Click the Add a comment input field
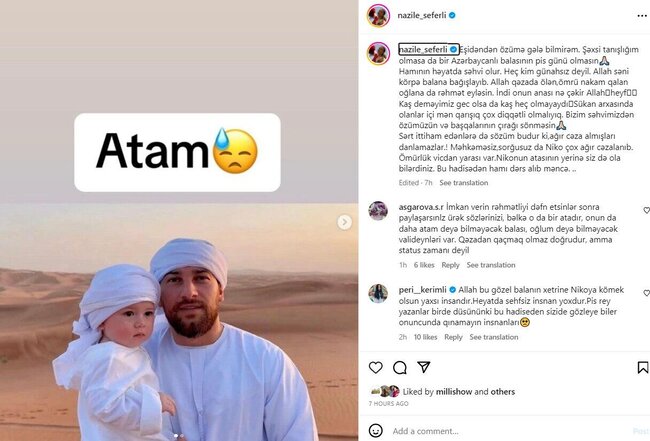This screenshot has width=650, height=441. [510, 431]
